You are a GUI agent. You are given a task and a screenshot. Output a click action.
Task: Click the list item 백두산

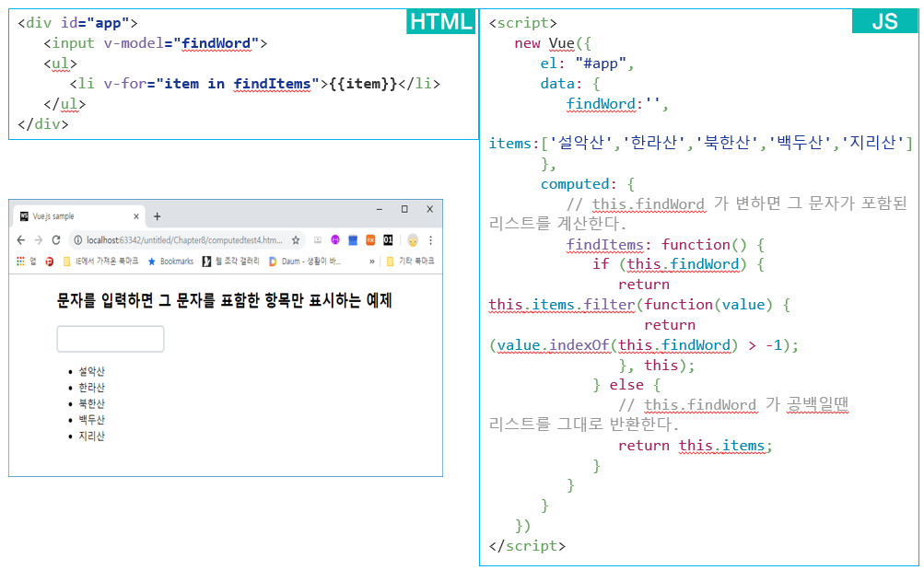tap(91, 420)
